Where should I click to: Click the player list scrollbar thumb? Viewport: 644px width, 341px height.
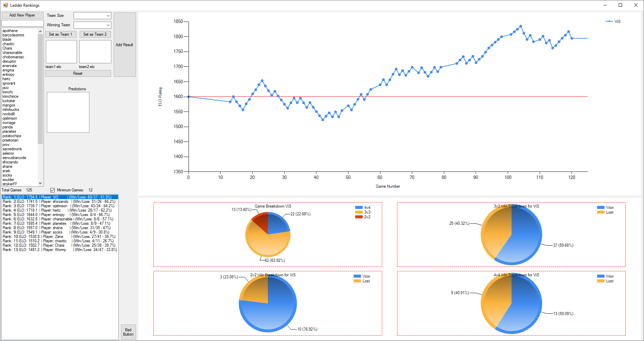click(40, 89)
